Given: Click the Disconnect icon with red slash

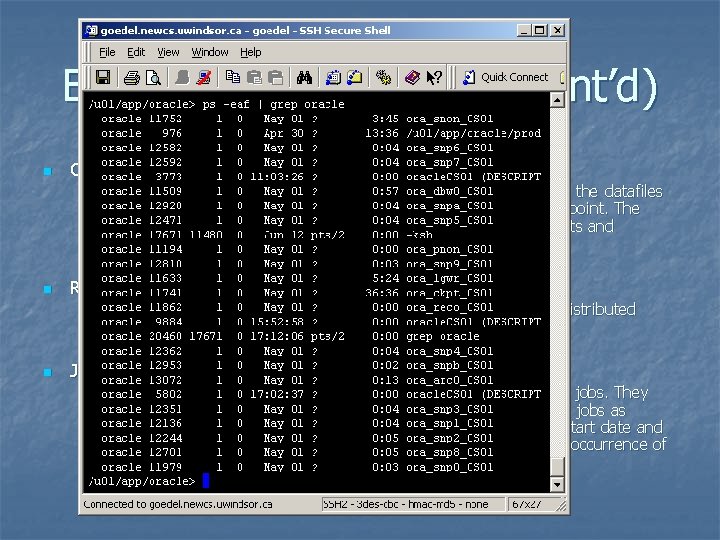Looking at the screenshot, I should coord(203,77).
